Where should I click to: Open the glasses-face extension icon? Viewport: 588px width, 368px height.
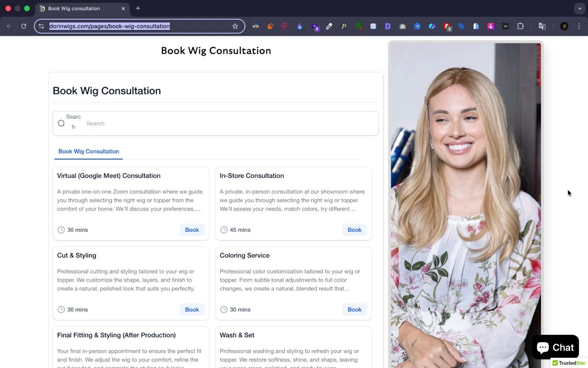coord(255,26)
